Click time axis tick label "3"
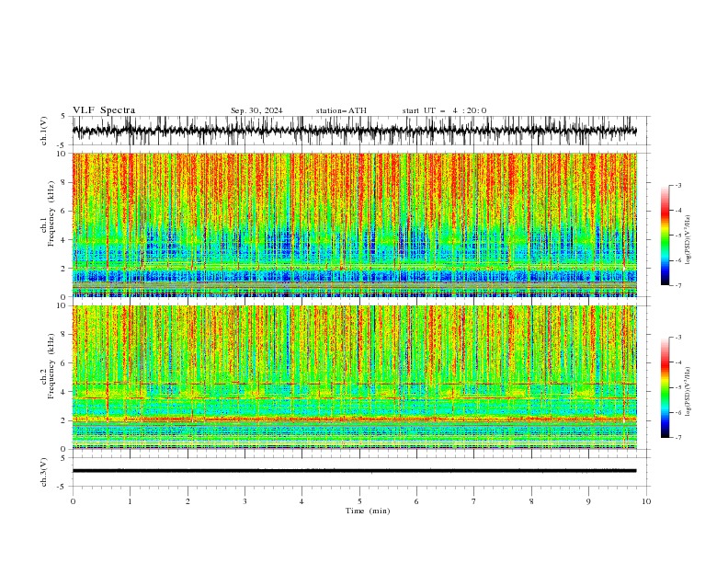 click(x=245, y=501)
